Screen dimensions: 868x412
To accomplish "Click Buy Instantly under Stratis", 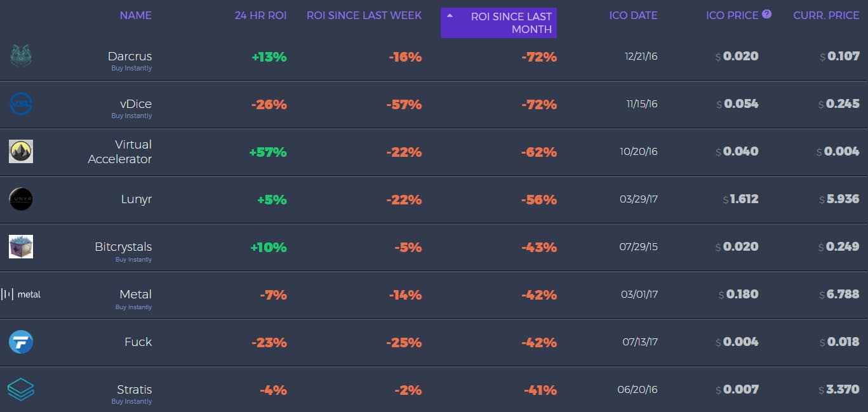I will click(x=131, y=401).
